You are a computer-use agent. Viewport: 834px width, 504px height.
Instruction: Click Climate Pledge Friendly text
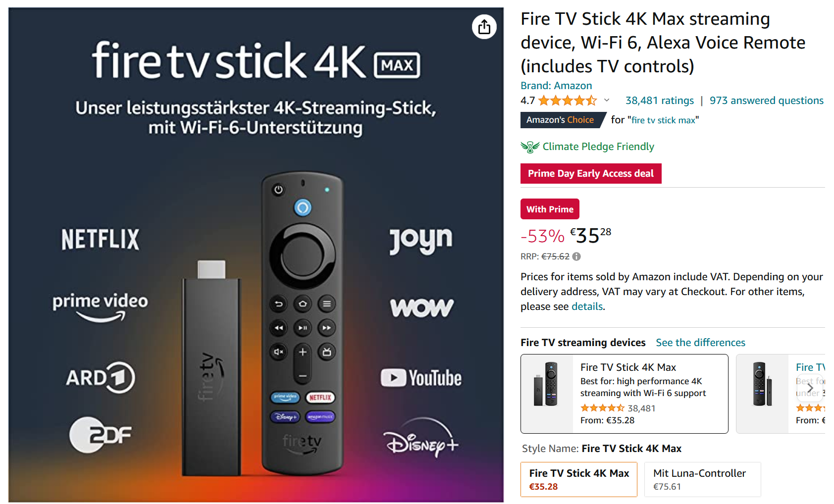[598, 147]
